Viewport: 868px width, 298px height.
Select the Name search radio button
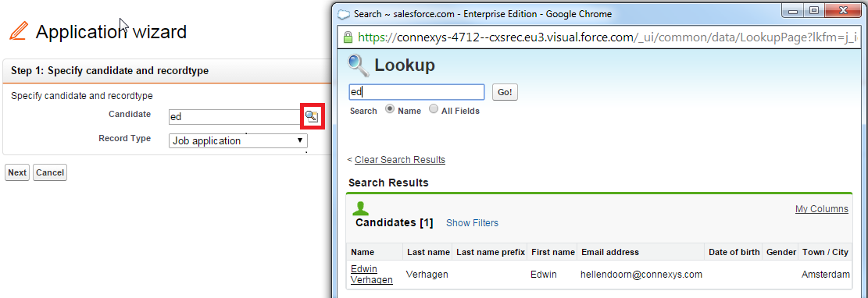tap(390, 109)
